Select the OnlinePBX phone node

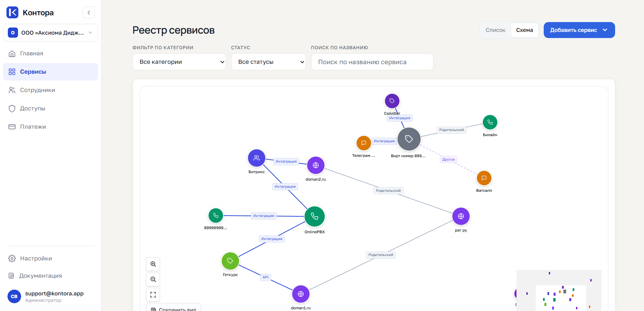pyautogui.click(x=315, y=216)
